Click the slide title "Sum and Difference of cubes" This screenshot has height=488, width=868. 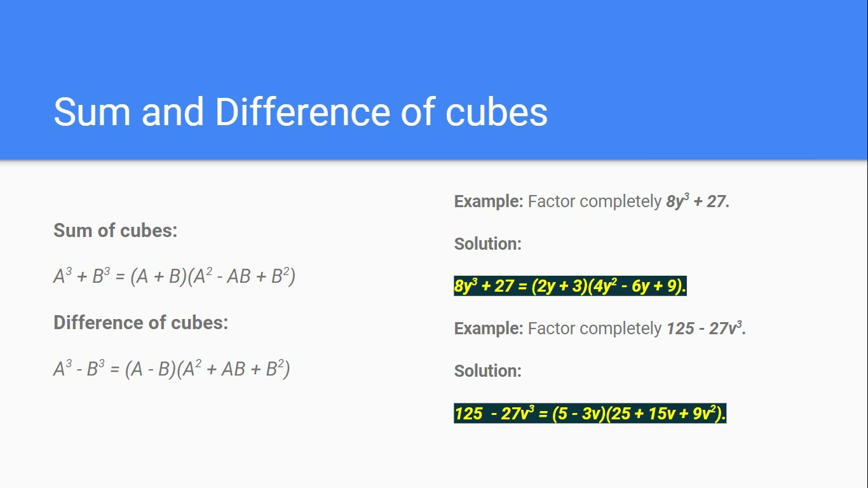(x=301, y=112)
